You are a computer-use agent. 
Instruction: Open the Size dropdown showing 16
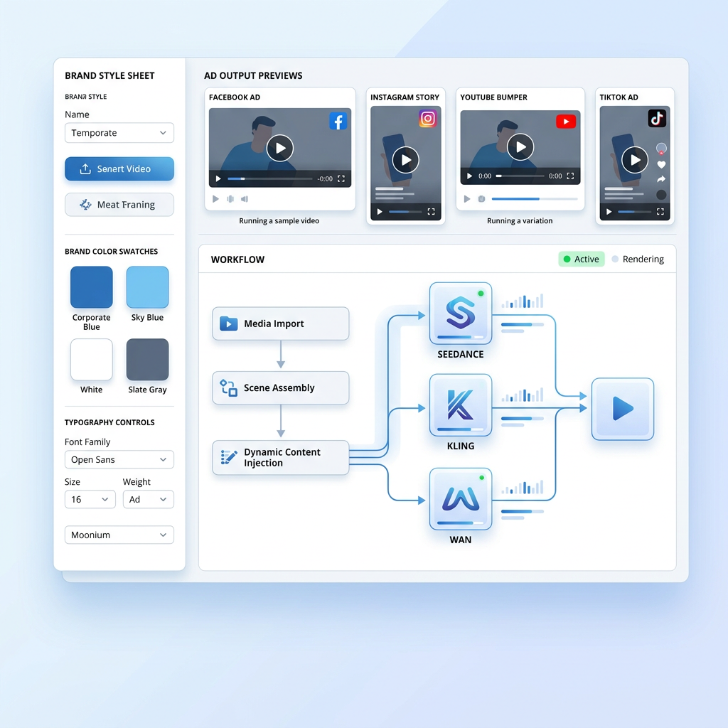90,500
